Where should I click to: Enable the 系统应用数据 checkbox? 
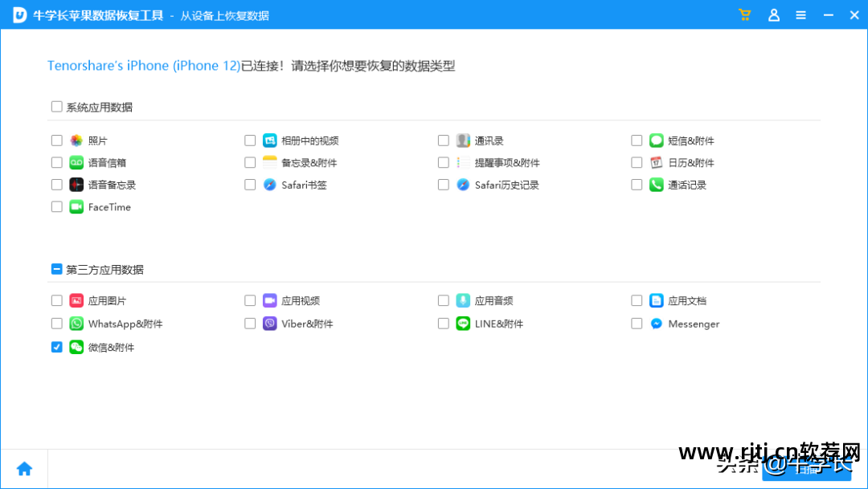[56, 106]
